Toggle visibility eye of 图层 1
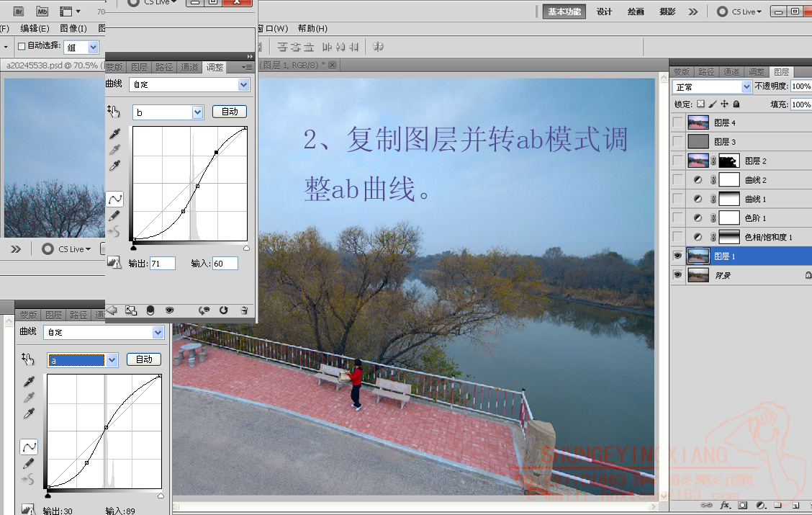Screen dimensions: 812x515 (677, 256)
